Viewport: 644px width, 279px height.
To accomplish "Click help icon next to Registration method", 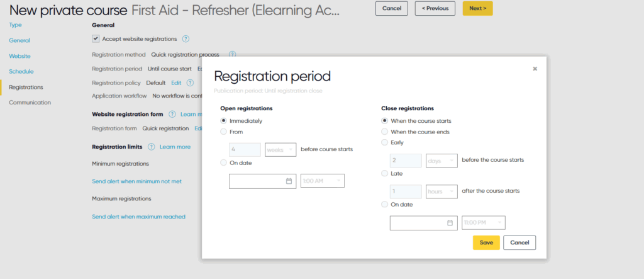I will 233,54.
